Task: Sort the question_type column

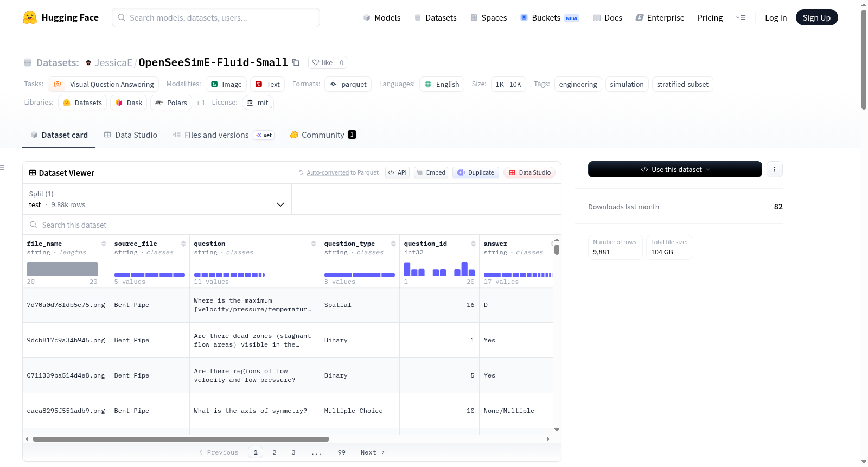Action: click(393, 244)
